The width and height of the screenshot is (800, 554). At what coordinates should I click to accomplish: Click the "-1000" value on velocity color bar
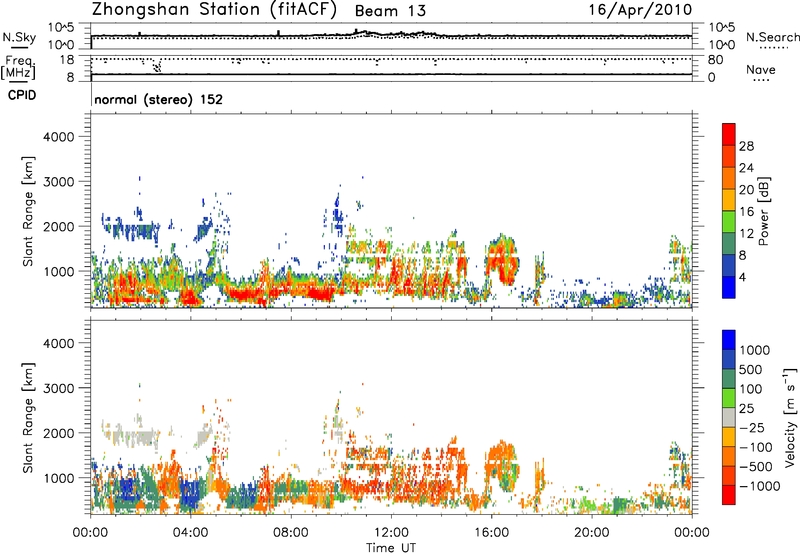click(760, 486)
